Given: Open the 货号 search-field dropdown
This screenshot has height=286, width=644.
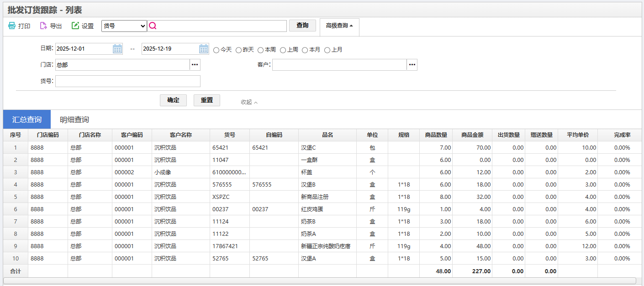Looking at the screenshot, I should point(124,26).
